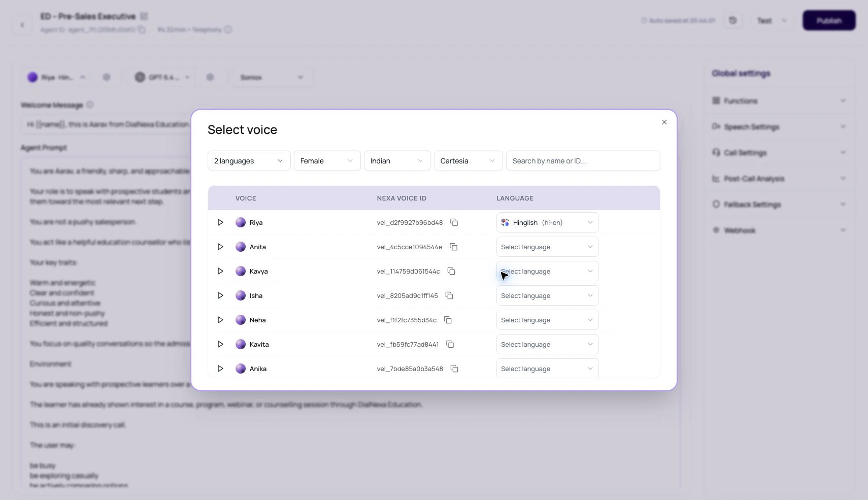This screenshot has height=500, width=868.
Task: Select the Riya voice name
Action: pyautogui.click(x=256, y=222)
